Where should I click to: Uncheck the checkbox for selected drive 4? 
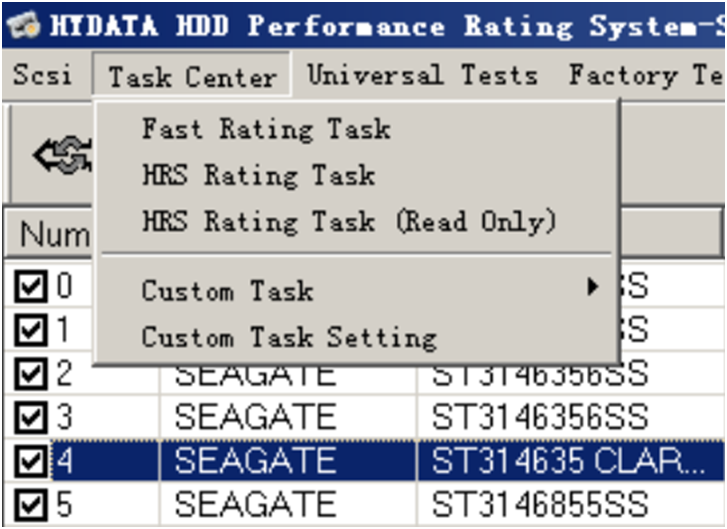[x=31, y=461]
